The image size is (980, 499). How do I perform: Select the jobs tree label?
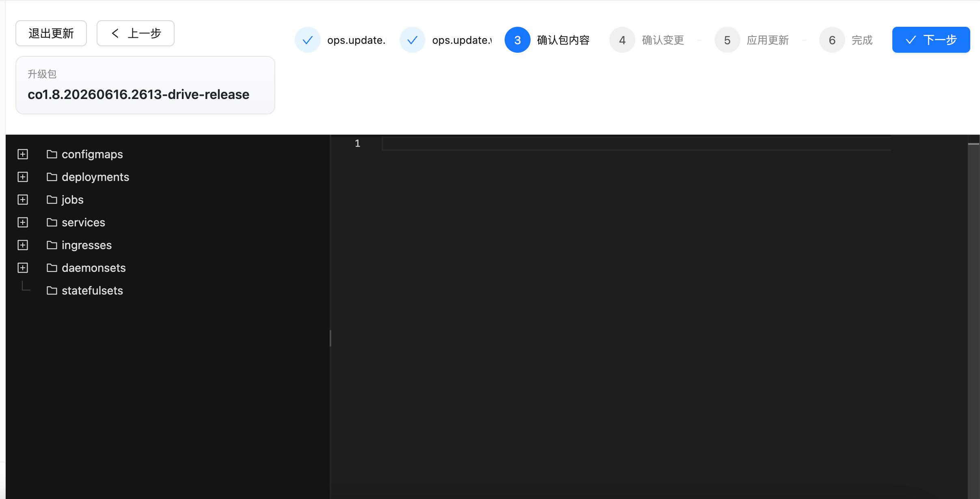click(73, 200)
